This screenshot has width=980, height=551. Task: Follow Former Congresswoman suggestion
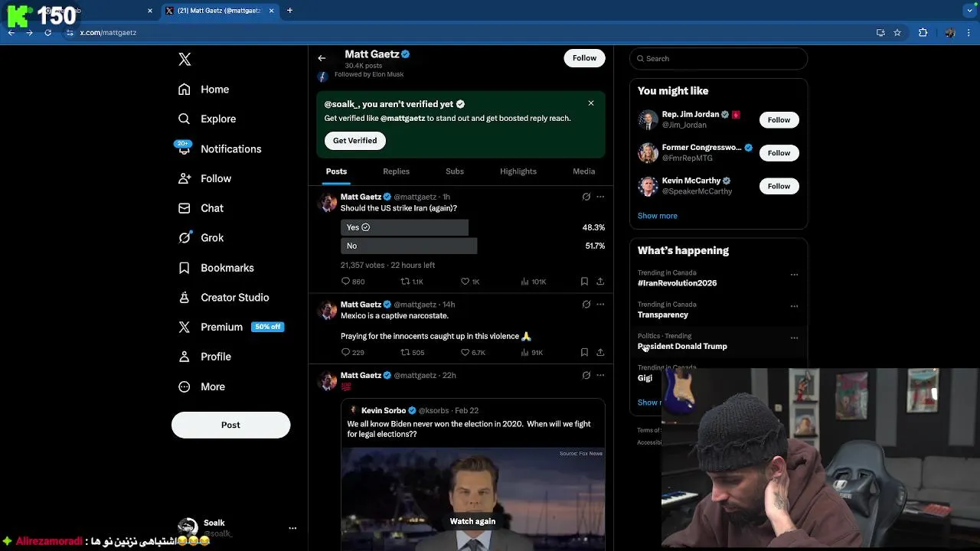(x=779, y=153)
